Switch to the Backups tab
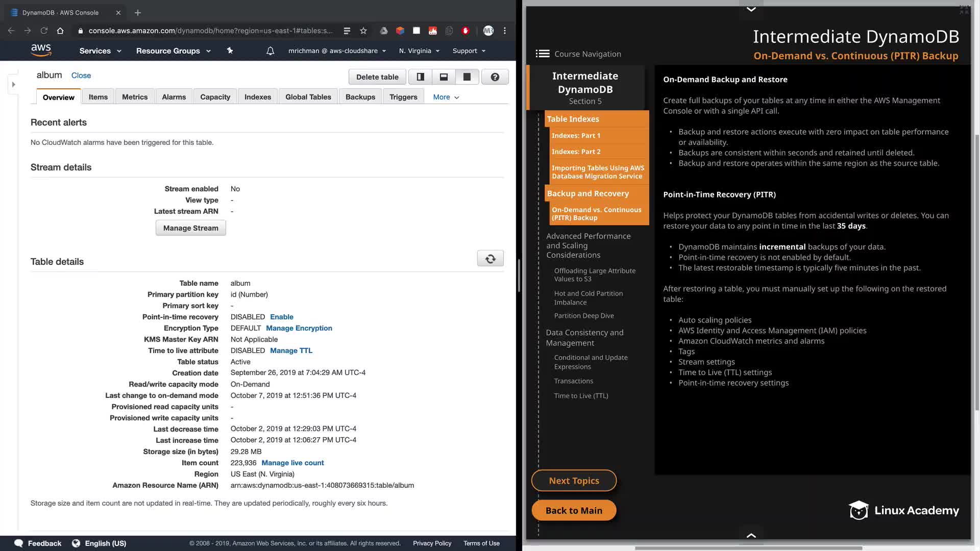This screenshot has width=980, height=551. [360, 97]
